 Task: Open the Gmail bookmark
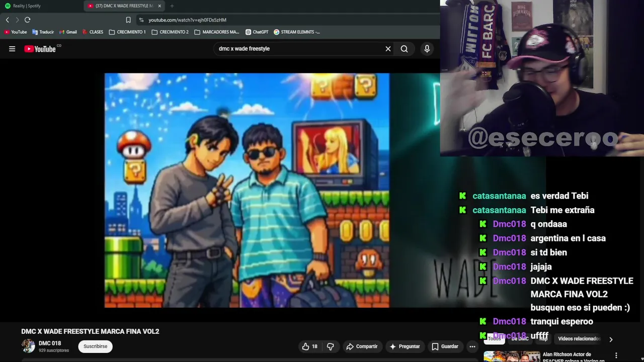(x=67, y=32)
